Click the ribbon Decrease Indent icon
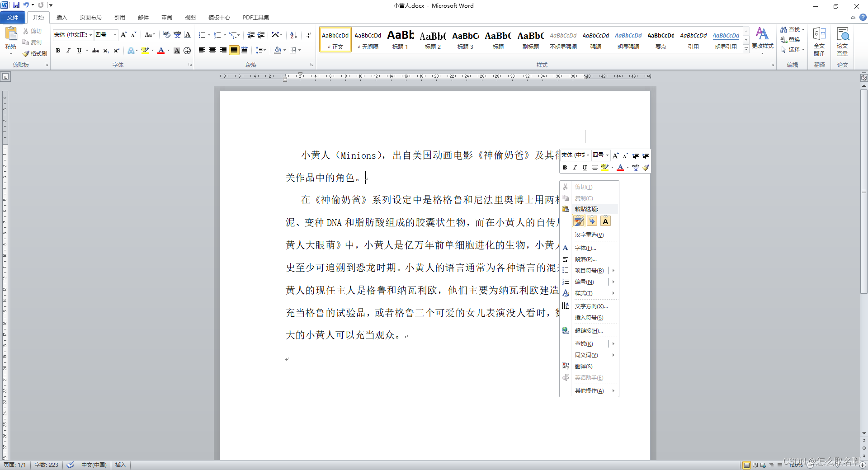Viewport: 868px width, 470px height. tap(251, 35)
